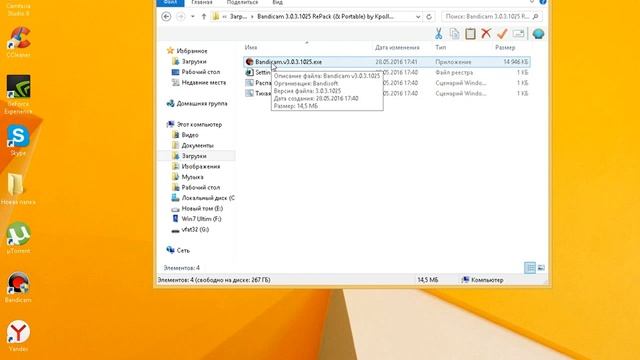The width and height of the screenshot is (640, 360).
Task: Sort by the Размер column header
Action: click(x=505, y=47)
